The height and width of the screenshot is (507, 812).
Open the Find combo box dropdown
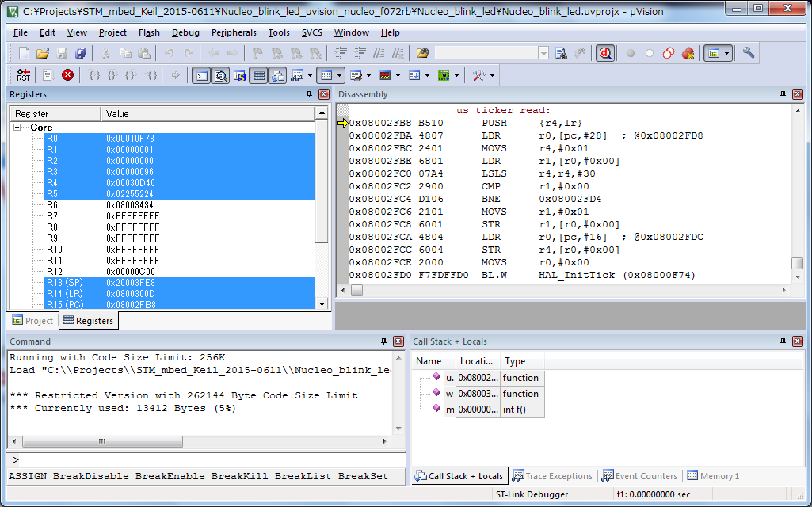pos(543,53)
